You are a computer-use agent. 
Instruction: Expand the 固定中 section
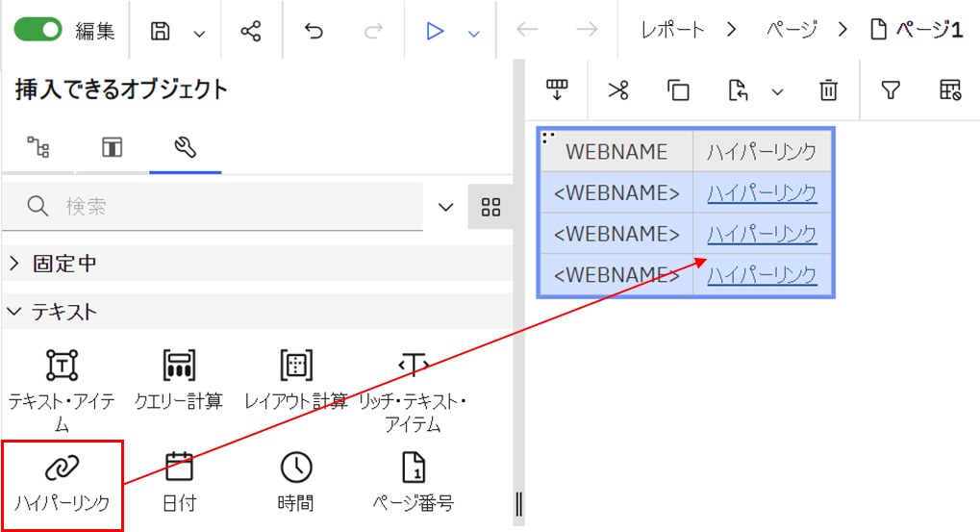click(x=258, y=264)
